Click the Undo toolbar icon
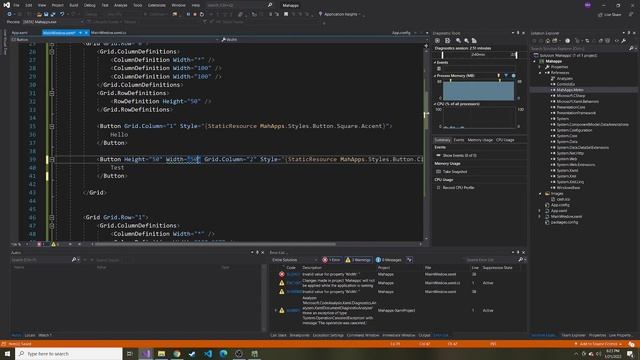Image resolution: width=640 pixels, height=360 pixels. tap(62, 14)
